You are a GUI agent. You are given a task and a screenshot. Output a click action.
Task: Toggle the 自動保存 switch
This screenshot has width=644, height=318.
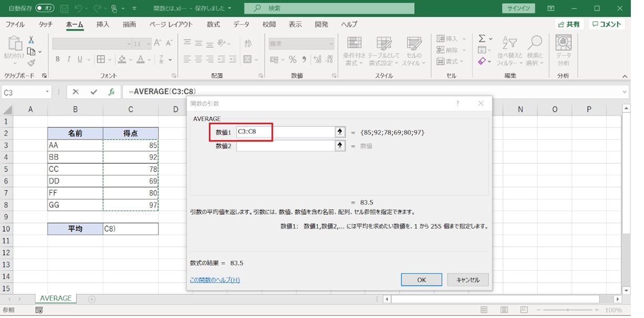pyautogui.click(x=45, y=8)
